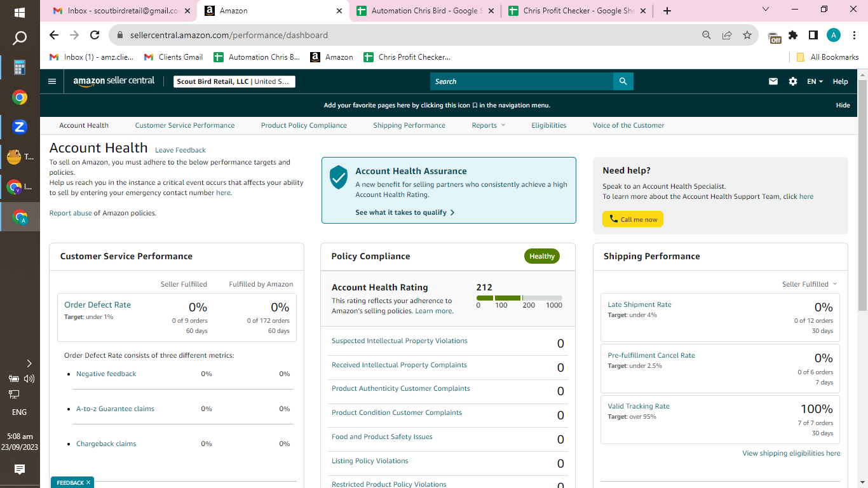
Task: Close the Amazon browser tab
Action: pyautogui.click(x=339, y=11)
